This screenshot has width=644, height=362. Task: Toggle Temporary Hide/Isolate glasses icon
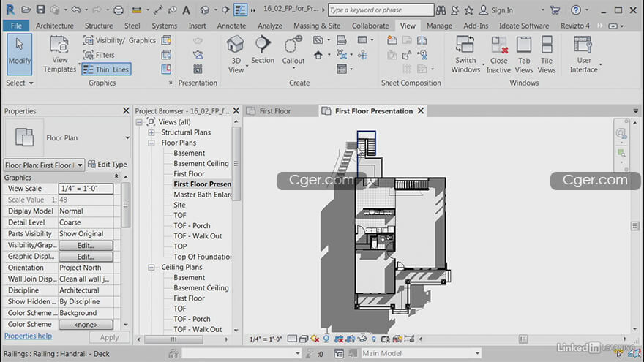pyautogui.click(x=362, y=339)
